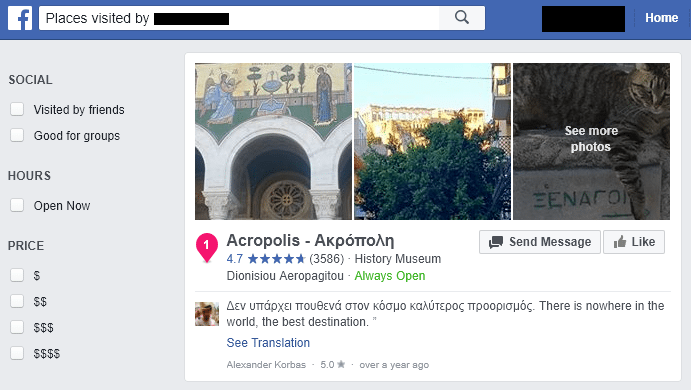Like the Acropolis page
691x390 pixels.
coord(634,242)
